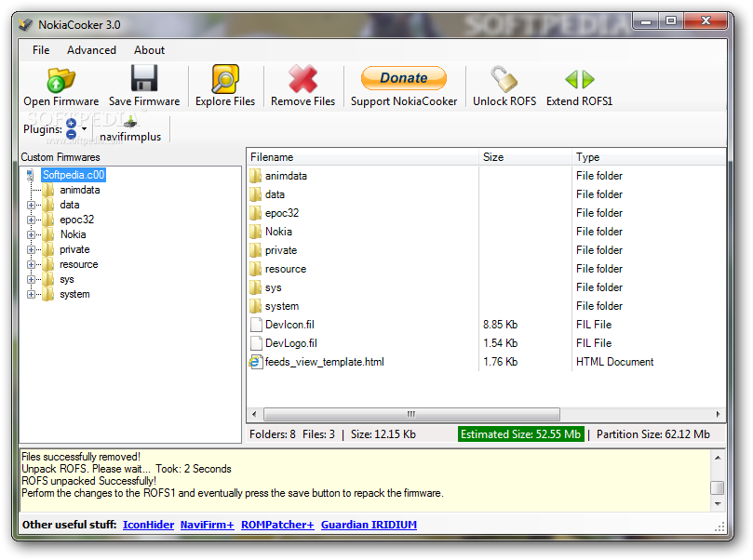Select Softpedia.c00 root in firmware tree
Image resolution: width=753 pixels, height=560 pixels.
pos(74,175)
